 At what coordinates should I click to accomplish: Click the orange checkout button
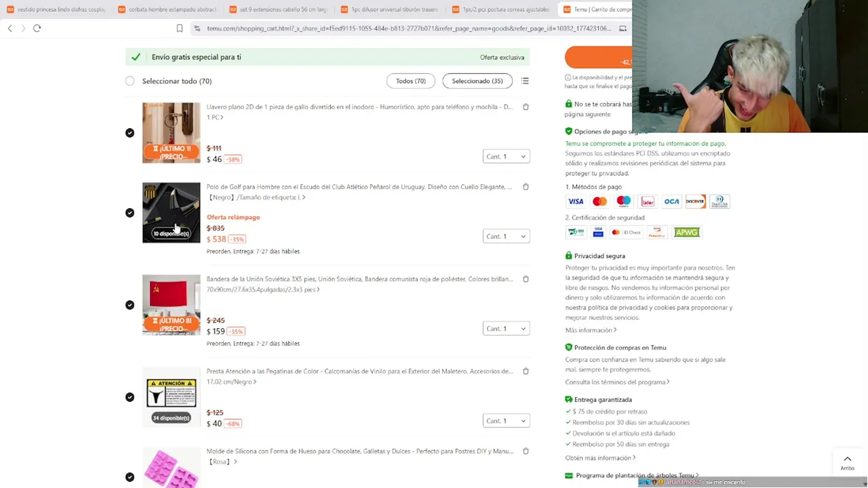(599, 58)
